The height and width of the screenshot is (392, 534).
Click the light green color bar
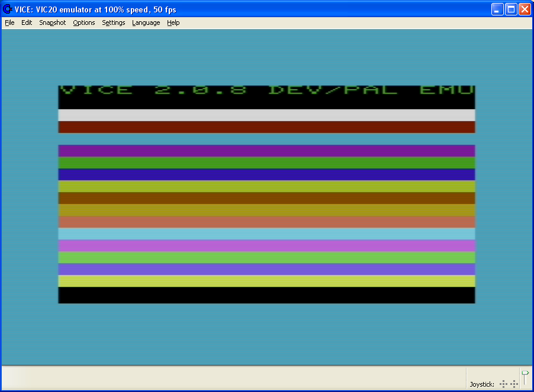pos(266,258)
